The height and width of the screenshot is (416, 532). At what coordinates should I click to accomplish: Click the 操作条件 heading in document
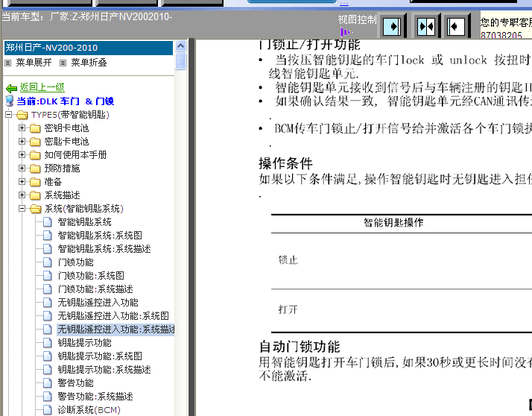(x=285, y=163)
